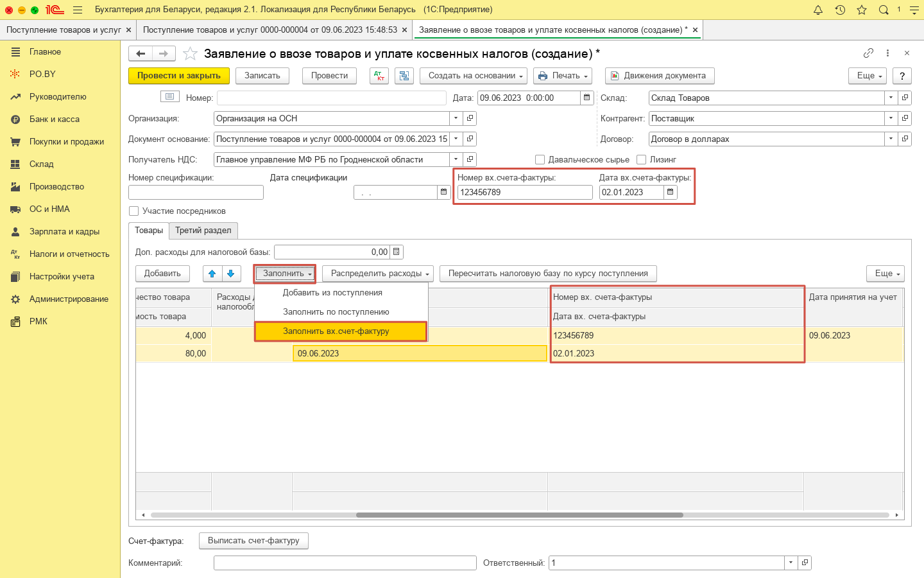Switch to the Третий раздел tab
Viewport: 924px width, 578px height.
pyautogui.click(x=203, y=231)
